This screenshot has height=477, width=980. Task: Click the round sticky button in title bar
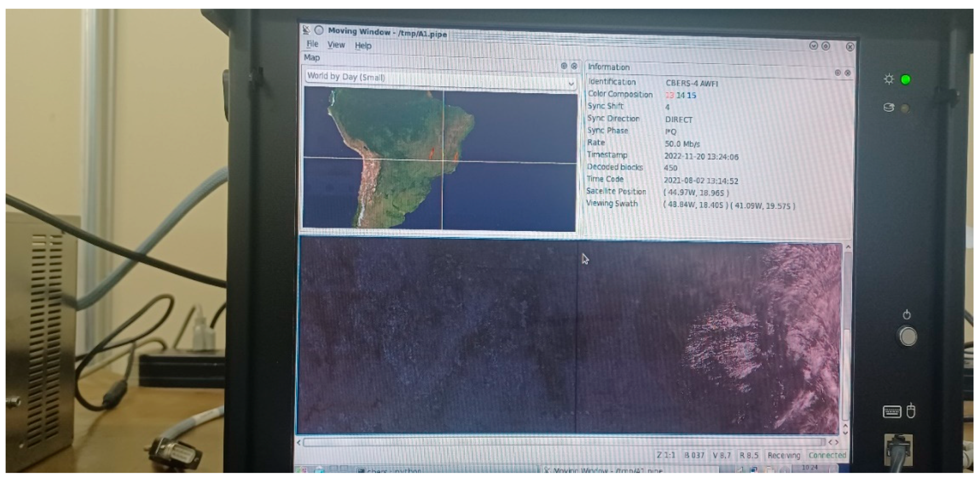pos(319,30)
